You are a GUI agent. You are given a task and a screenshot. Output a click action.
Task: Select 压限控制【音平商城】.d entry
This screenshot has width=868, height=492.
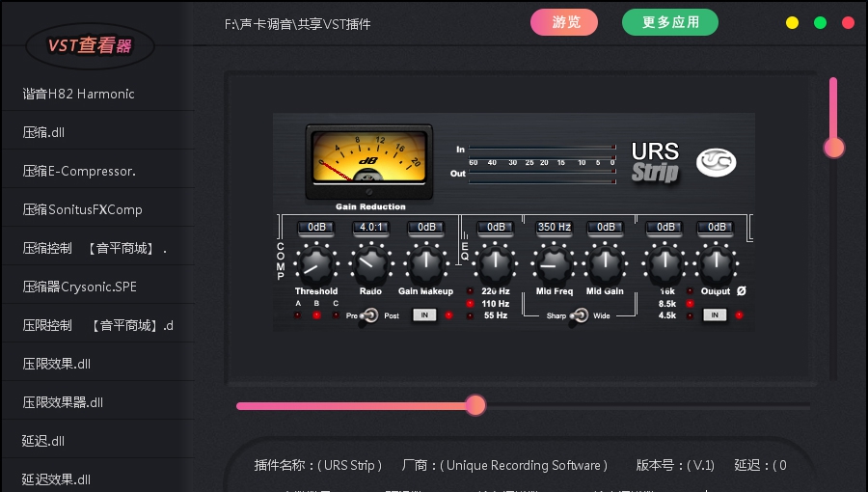tap(98, 325)
